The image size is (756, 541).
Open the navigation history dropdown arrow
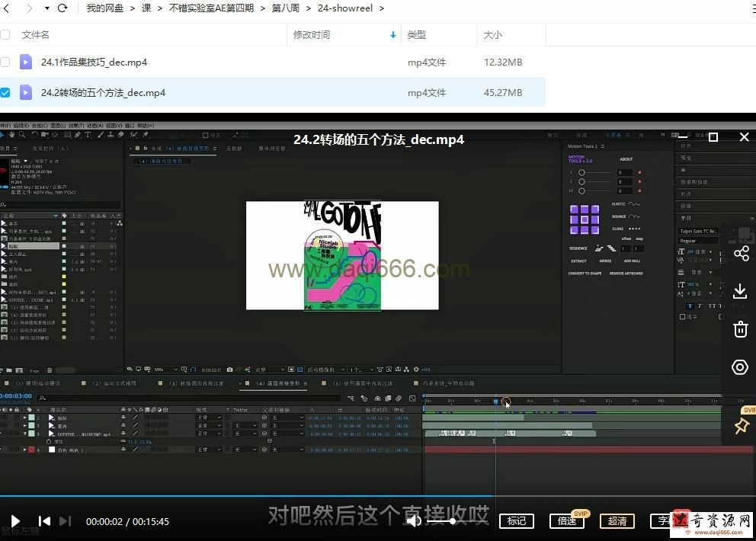(46, 8)
